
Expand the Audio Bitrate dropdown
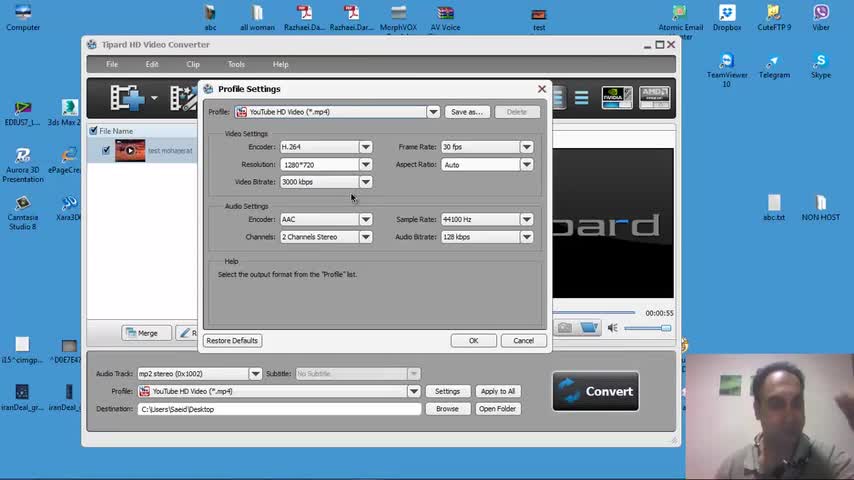pyautogui.click(x=526, y=237)
